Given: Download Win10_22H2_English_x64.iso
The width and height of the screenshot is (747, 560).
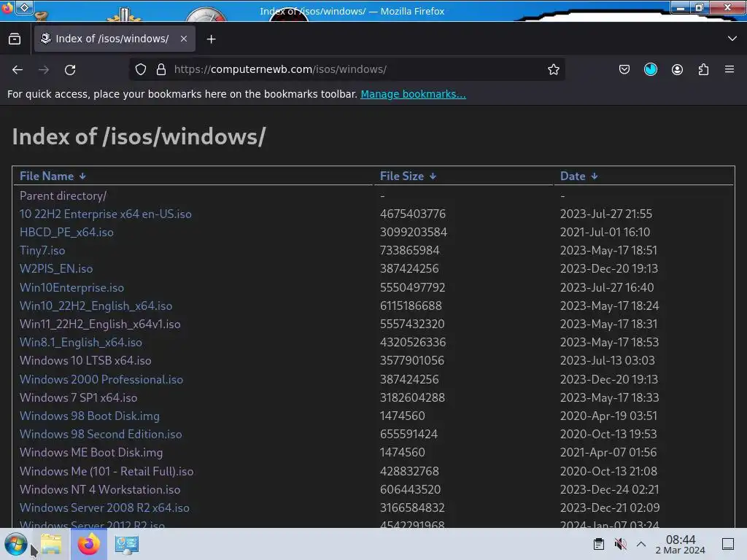Looking at the screenshot, I should 96,306.
